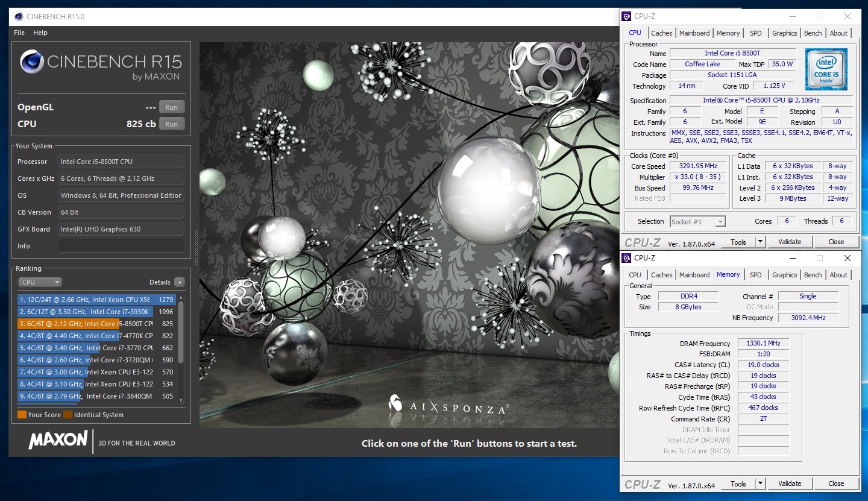This screenshot has height=501, width=868.
Task: Select ranking entry Core i7-3720QM 590
Action: click(96, 360)
